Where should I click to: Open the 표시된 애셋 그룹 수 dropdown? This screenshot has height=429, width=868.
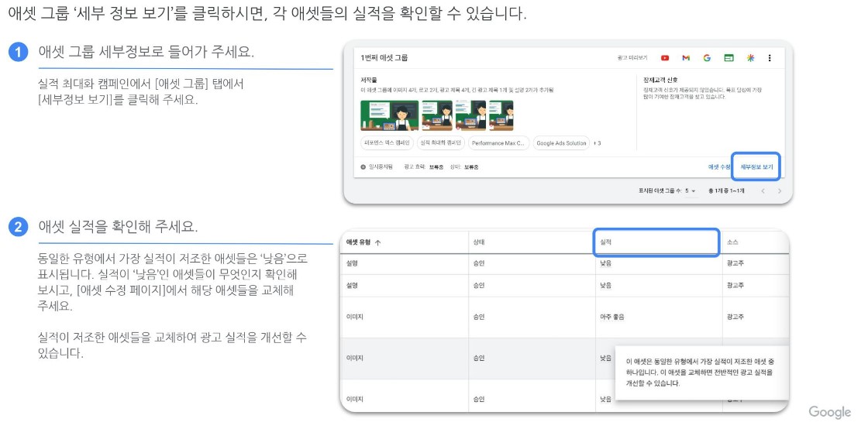(x=690, y=190)
